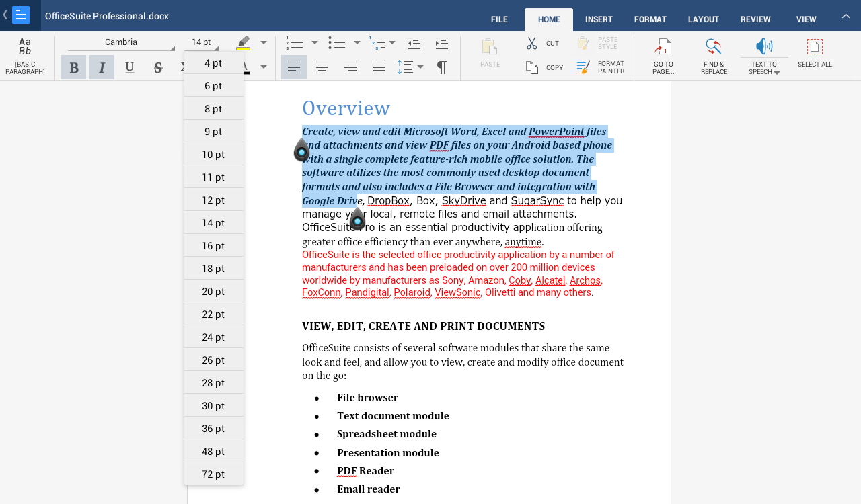Click the multilevel list icon
The height and width of the screenshot is (504, 861).
[377, 43]
